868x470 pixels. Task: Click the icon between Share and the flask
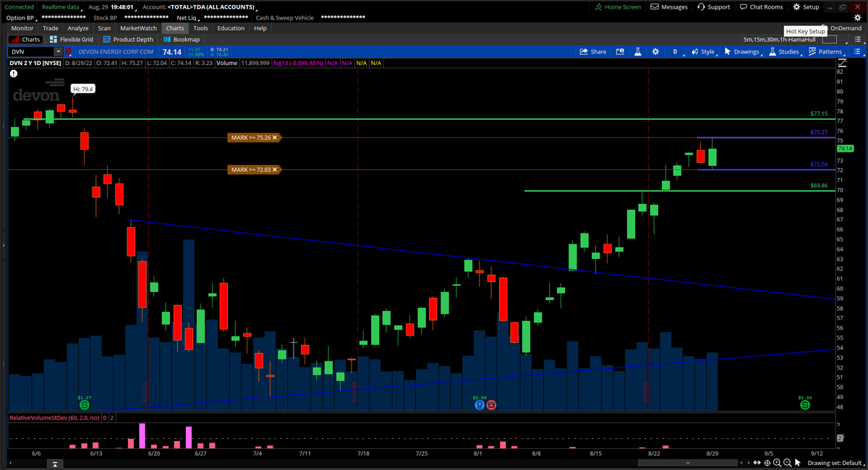coord(620,51)
